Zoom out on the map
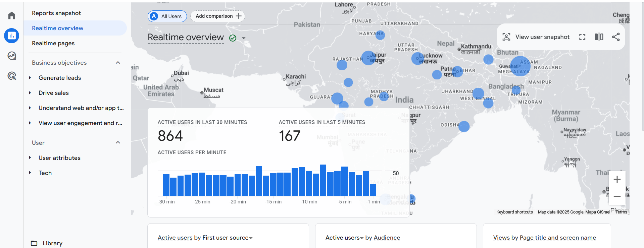 coord(617,196)
